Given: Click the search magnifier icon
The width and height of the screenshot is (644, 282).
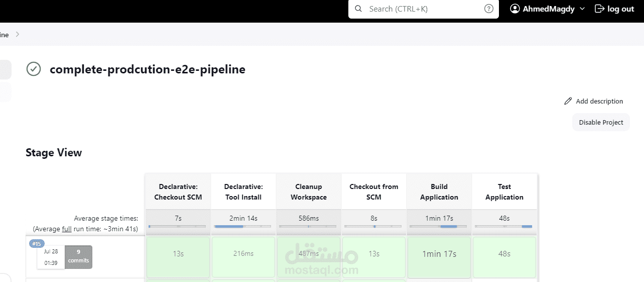Looking at the screenshot, I should point(358,9).
